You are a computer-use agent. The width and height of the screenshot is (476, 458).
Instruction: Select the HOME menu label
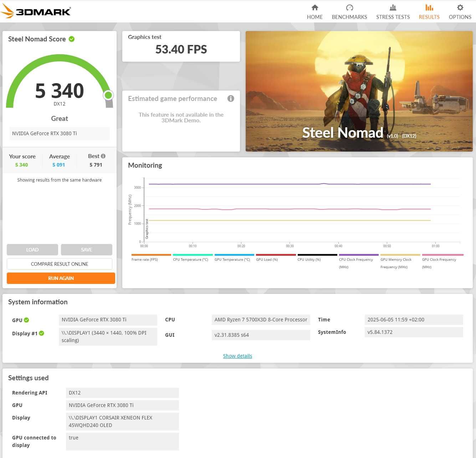(315, 17)
